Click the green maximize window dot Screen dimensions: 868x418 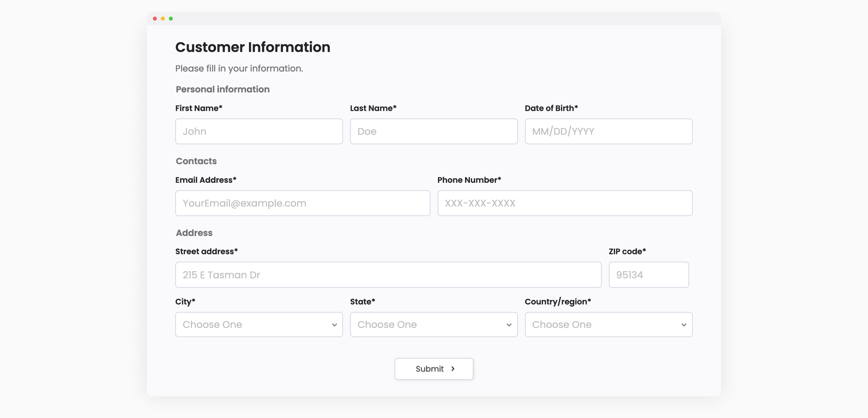point(171,18)
